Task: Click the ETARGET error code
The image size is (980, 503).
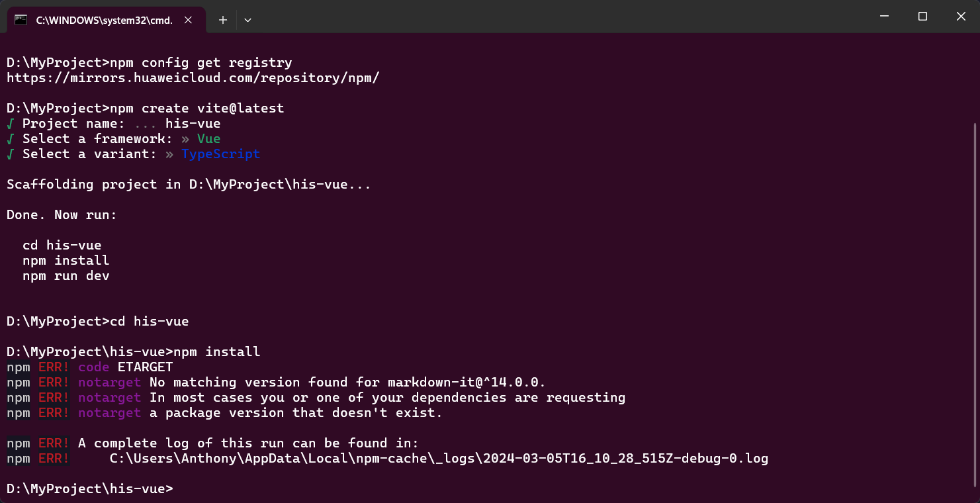Action: click(x=146, y=367)
